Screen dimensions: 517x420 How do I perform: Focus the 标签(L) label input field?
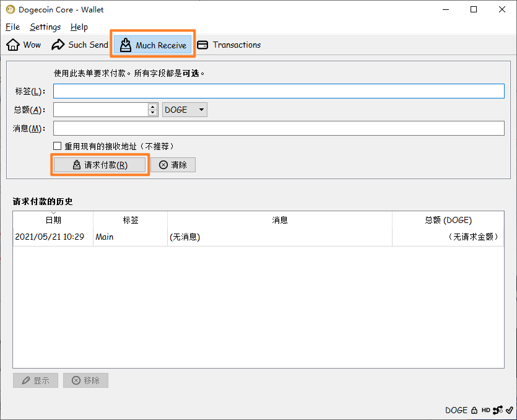(279, 91)
